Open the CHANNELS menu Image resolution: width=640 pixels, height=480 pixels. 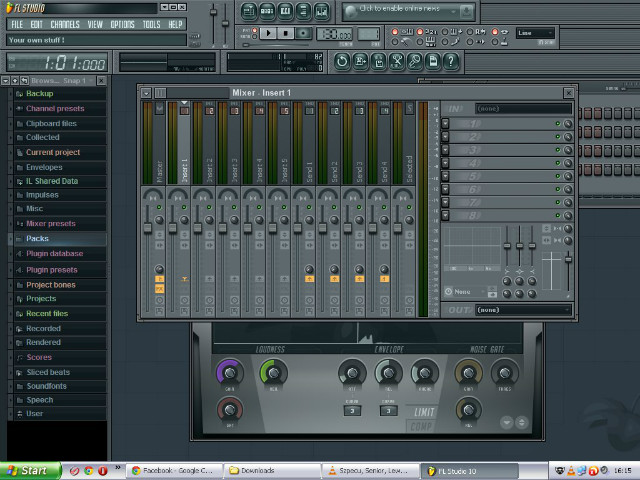point(65,24)
